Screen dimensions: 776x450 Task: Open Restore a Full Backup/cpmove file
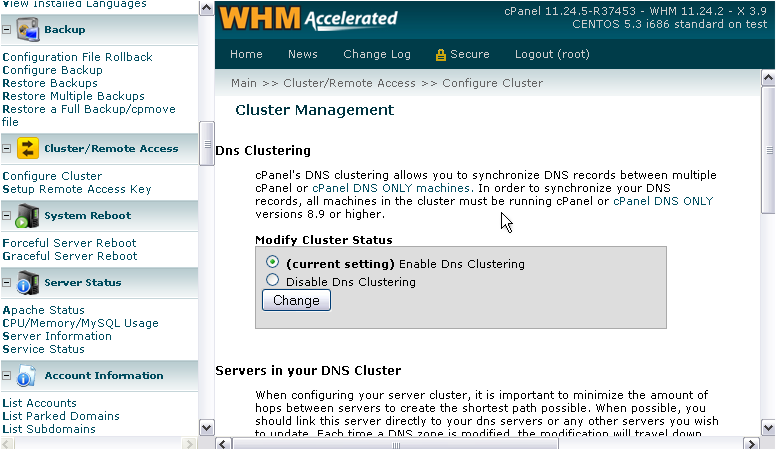pyautogui.click(x=89, y=115)
